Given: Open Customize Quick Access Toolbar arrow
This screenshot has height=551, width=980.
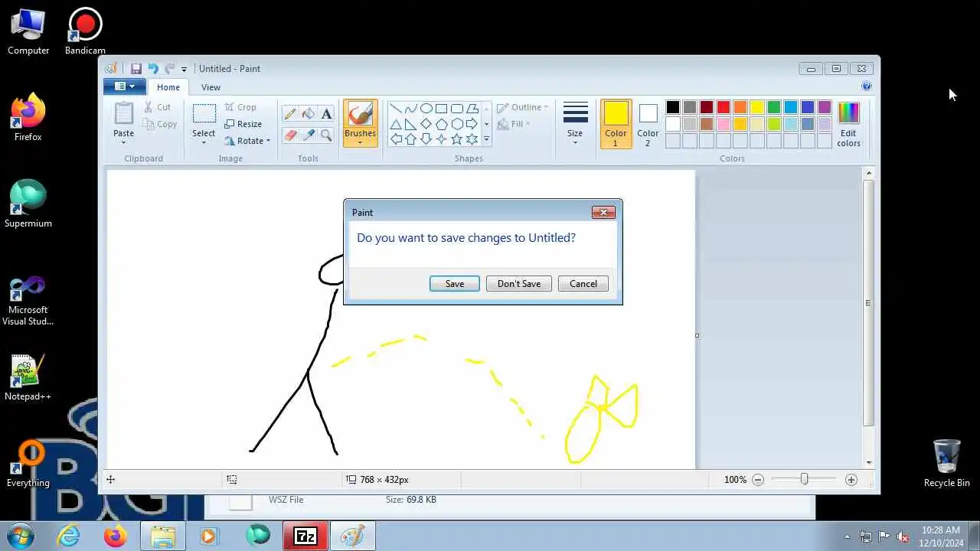Looking at the screenshot, I should pos(184,70).
